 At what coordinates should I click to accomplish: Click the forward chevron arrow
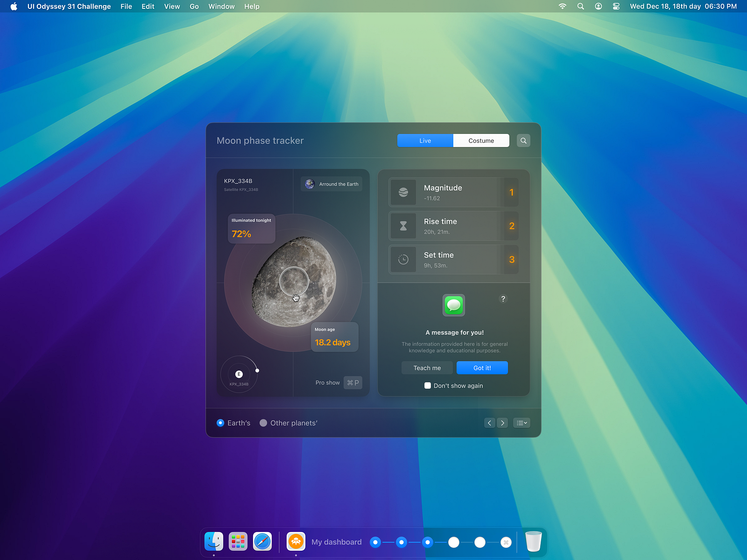(x=502, y=423)
